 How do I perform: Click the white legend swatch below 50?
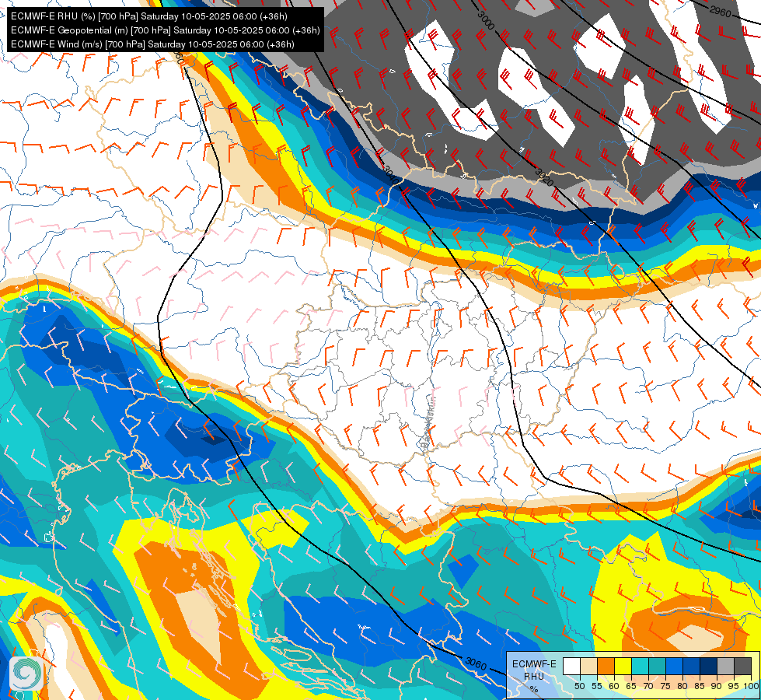(571, 666)
